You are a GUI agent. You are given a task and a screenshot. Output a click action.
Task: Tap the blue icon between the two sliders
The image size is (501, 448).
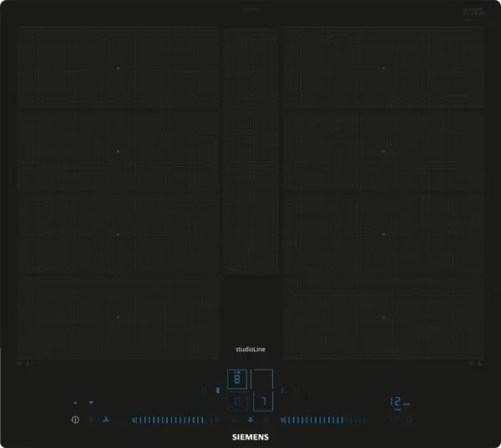pyautogui.click(x=250, y=420)
